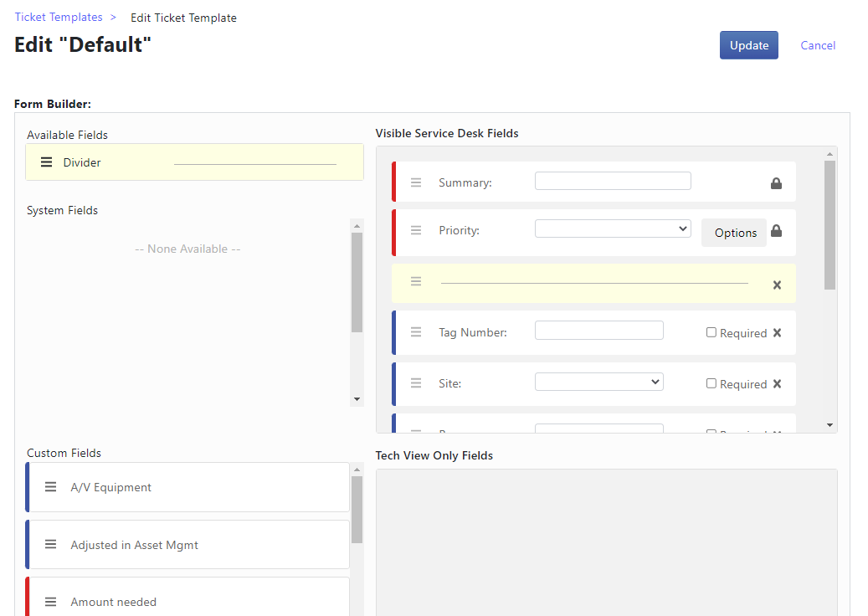Click the Tech View Only Fields heading
868x616 pixels.
pyautogui.click(x=434, y=455)
